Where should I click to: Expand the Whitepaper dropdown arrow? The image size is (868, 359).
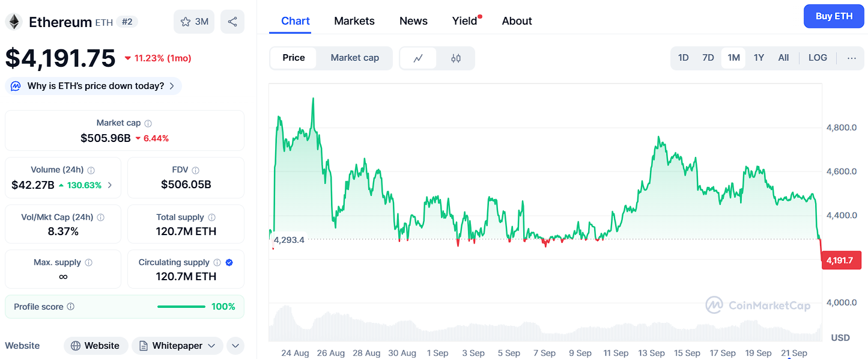(x=211, y=346)
